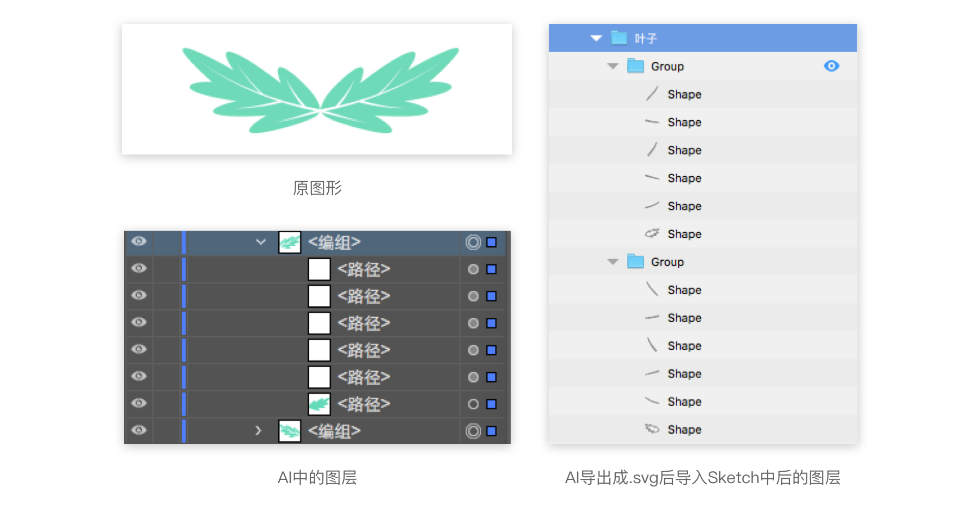The image size is (980, 506).
Task: Toggle visibility of fifth <路径> row
Action: [139, 376]
